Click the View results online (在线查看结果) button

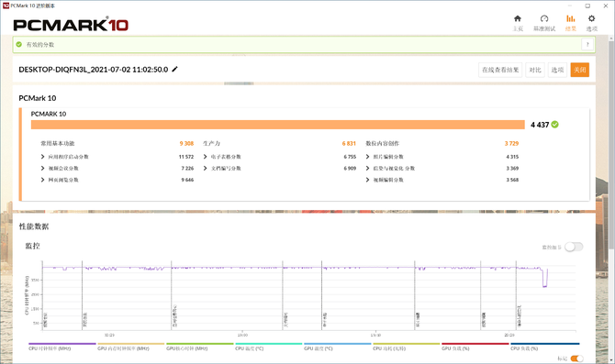[500, 70]
